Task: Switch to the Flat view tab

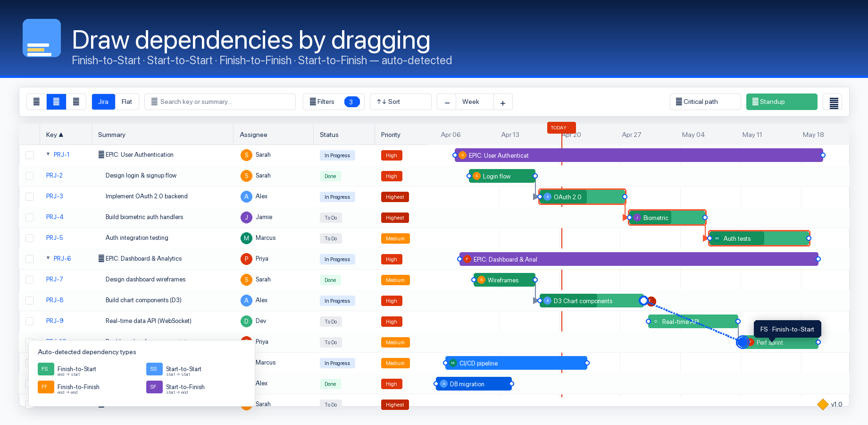Action: [127, 102]
